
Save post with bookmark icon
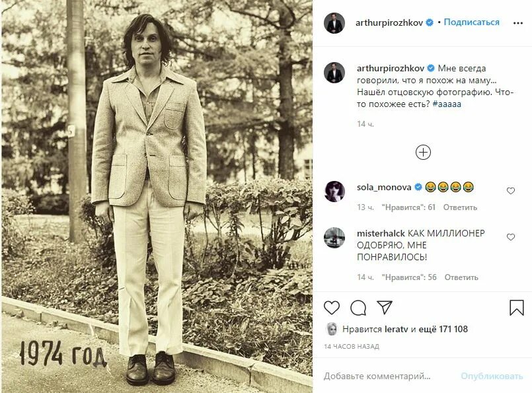(517, 308)
